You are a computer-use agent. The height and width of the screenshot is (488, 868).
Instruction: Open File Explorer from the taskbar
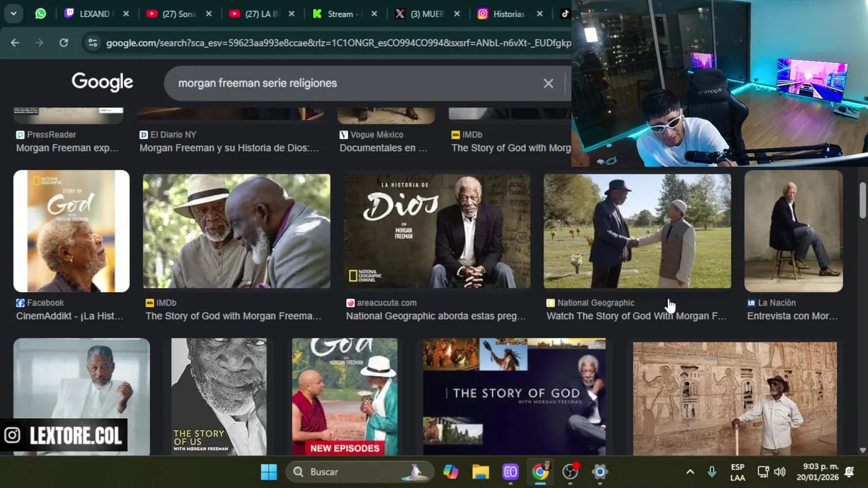click(x=480, y=472)
